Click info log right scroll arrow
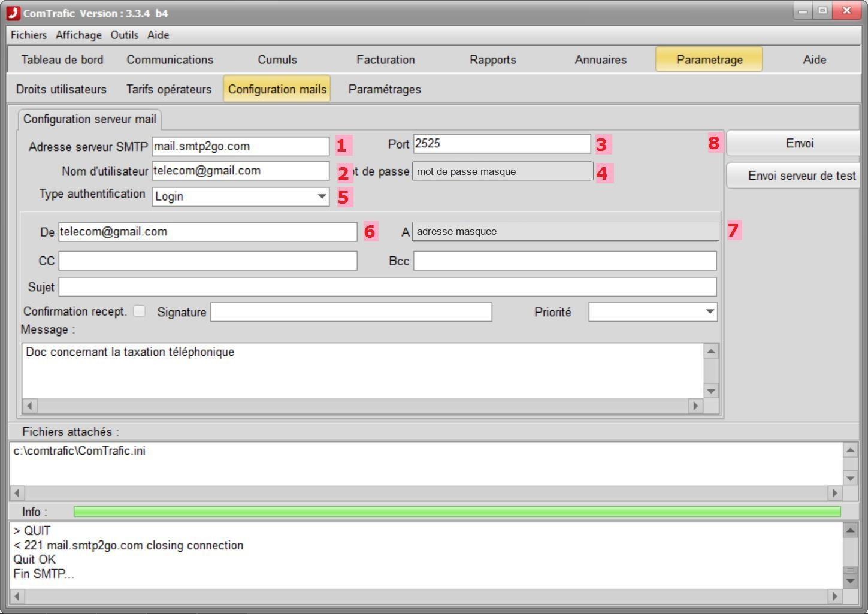Image resolution: width=868 pixels, height=614 pixels. [834, 597]
